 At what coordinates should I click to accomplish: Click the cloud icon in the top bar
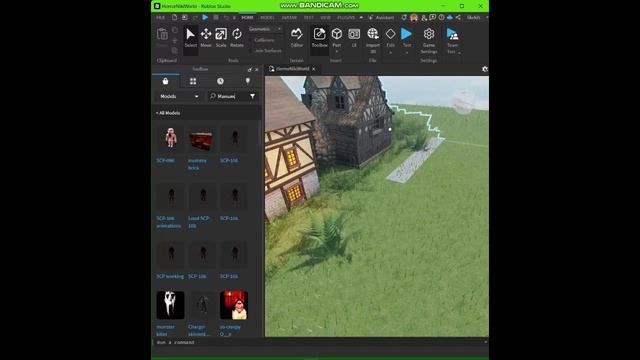450,17
